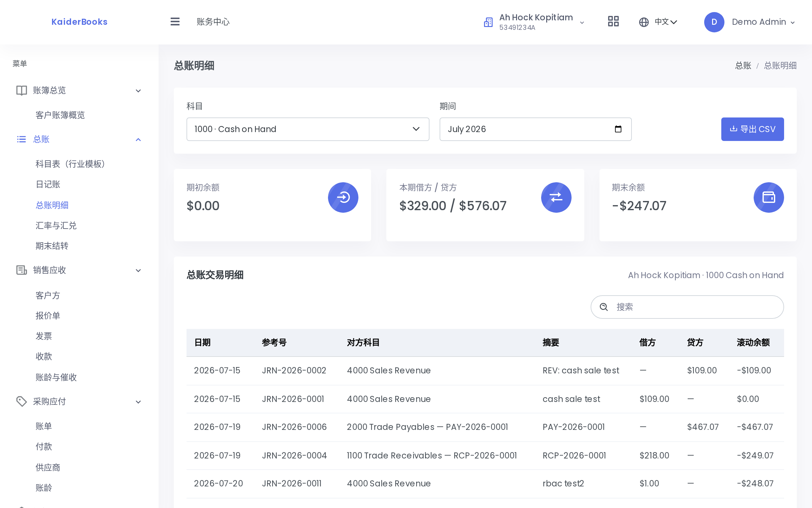This screenshot has height=508, width=812.
Task: Click reference JRN-2026-0004
Action: [x=294, y=455]
